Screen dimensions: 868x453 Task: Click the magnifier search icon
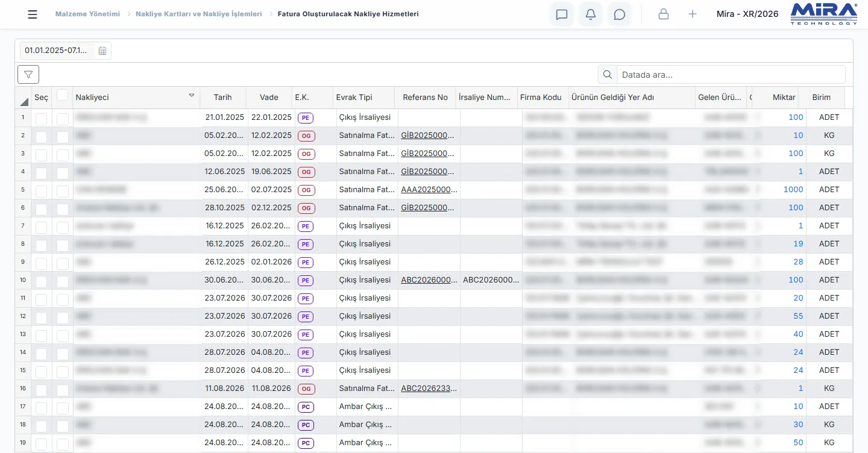click(608, 75)
